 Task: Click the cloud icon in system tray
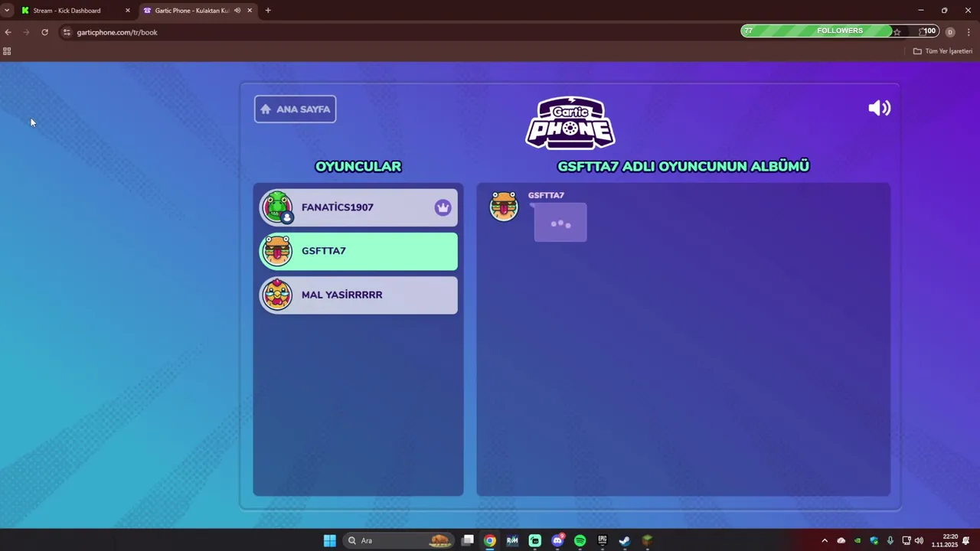click(x=841, y=540)
